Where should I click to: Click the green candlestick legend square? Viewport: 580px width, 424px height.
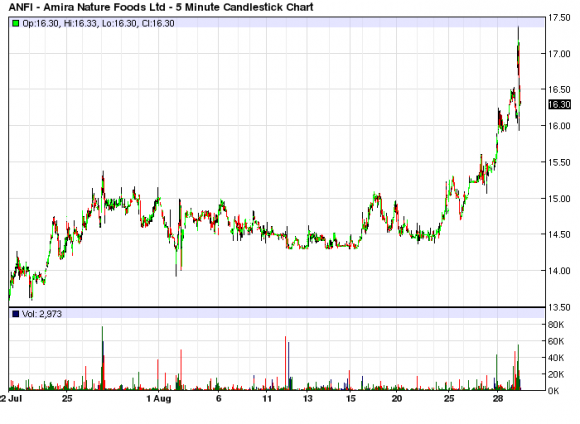point(16,24)
